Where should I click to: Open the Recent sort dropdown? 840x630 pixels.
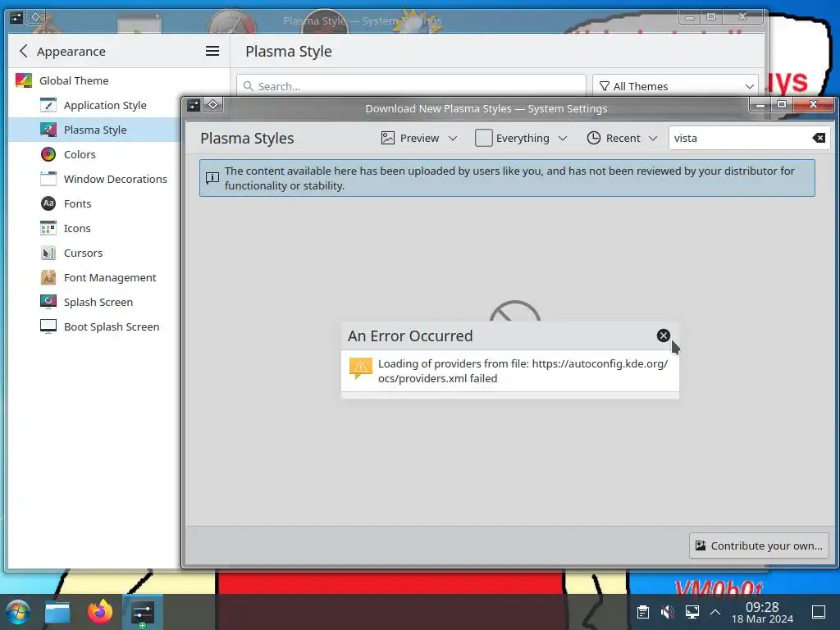[623, 138]
